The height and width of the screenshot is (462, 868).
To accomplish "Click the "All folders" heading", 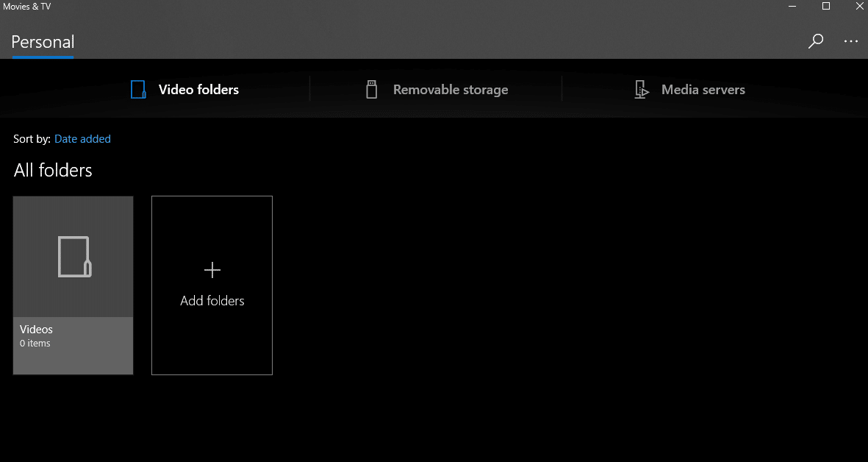I will click(x=53, y=170).
